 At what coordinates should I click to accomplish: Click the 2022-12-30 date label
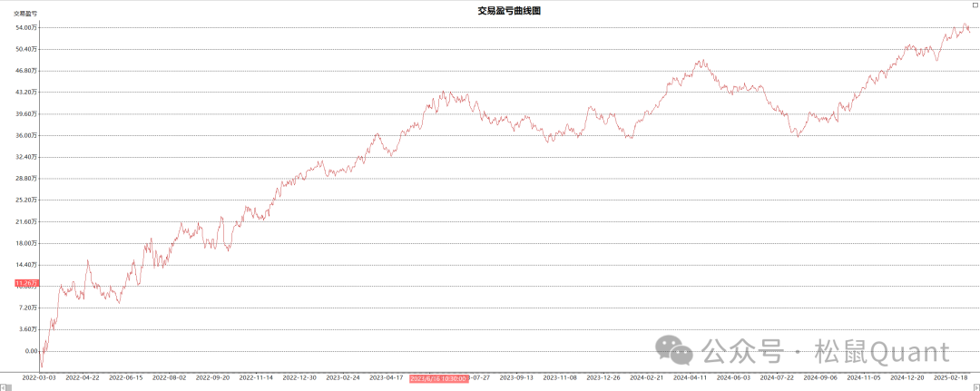click(x=300, y=377)
